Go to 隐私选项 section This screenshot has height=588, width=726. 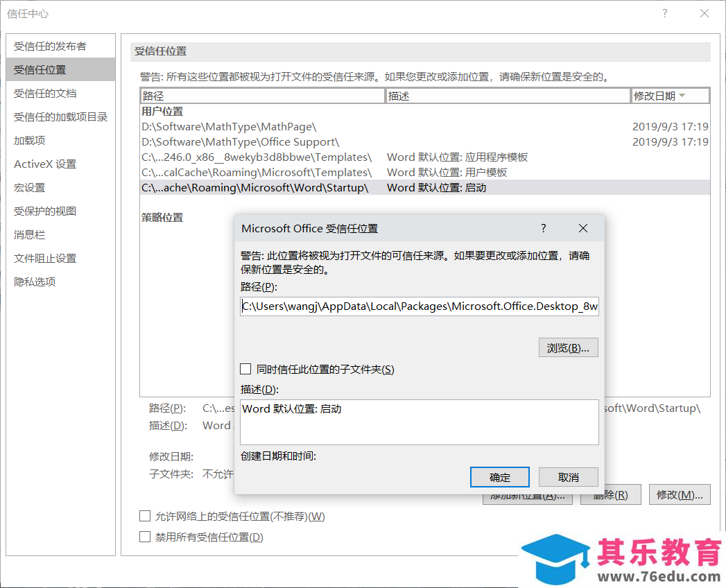[60, 282]
